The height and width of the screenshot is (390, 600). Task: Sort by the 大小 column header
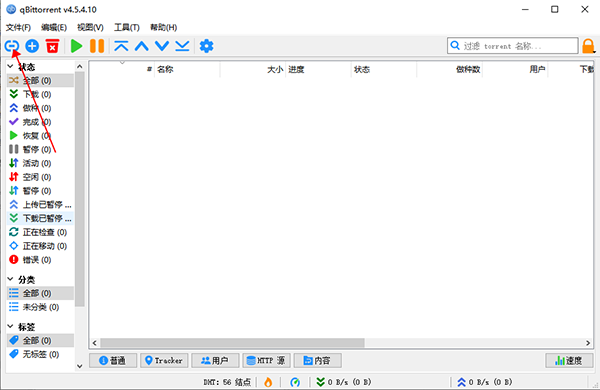(253, 69)
